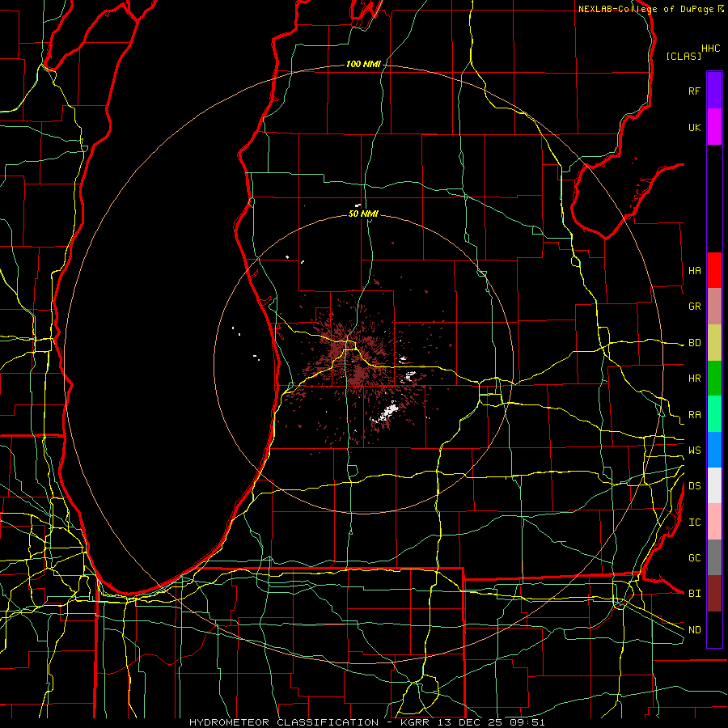728x728 pixels.
Task: Click the UK magenta legend color swatch
Action: pos(714,127)
